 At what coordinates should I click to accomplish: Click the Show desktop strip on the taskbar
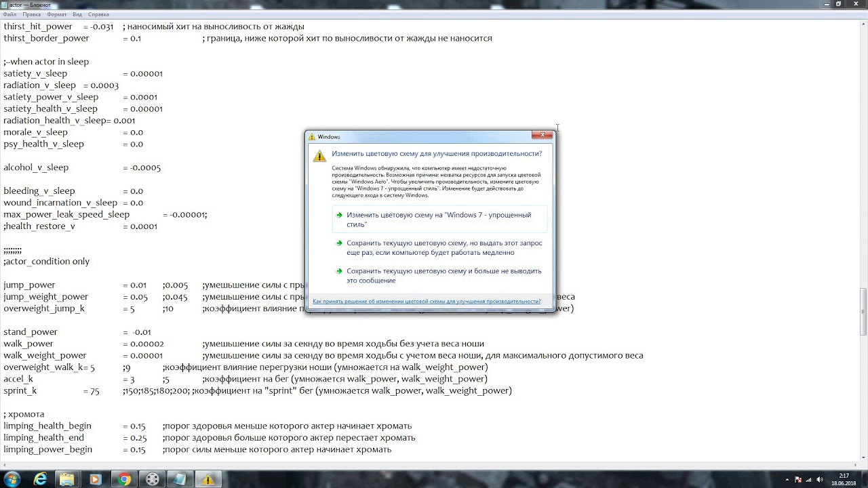click(864, 479)
